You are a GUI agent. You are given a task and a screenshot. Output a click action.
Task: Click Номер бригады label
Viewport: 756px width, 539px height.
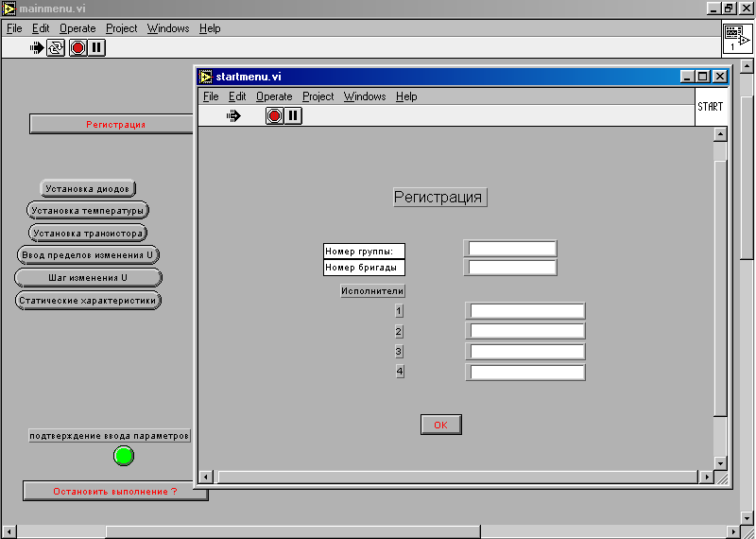click(x=364, y=268)
